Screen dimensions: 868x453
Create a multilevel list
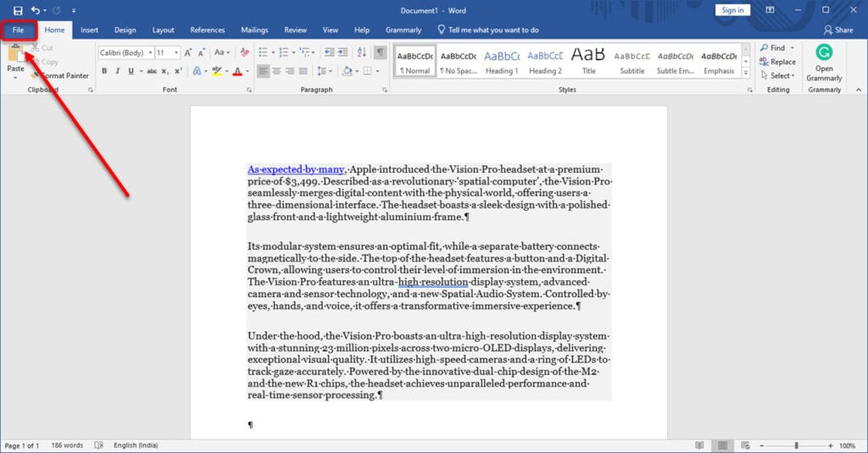(304, 52)
